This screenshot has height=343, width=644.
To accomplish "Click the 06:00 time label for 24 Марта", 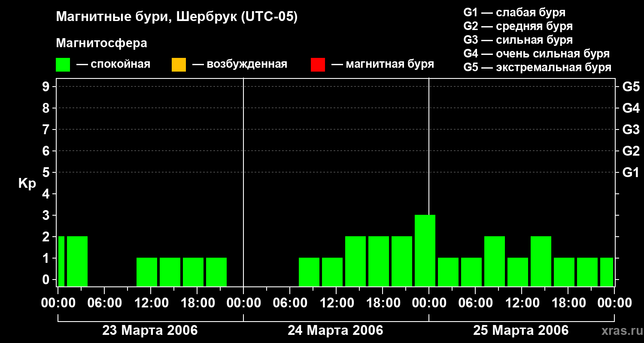I will click(x=290, y=303).
